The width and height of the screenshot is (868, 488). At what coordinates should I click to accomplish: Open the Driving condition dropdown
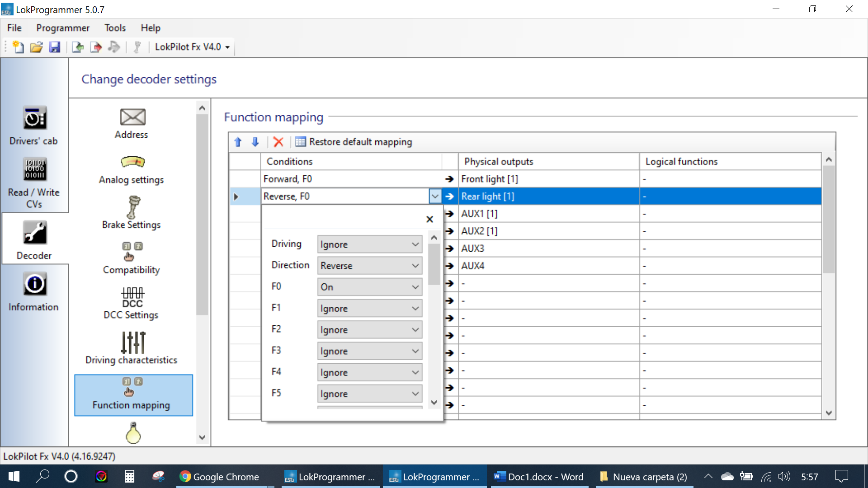(370, 244)
